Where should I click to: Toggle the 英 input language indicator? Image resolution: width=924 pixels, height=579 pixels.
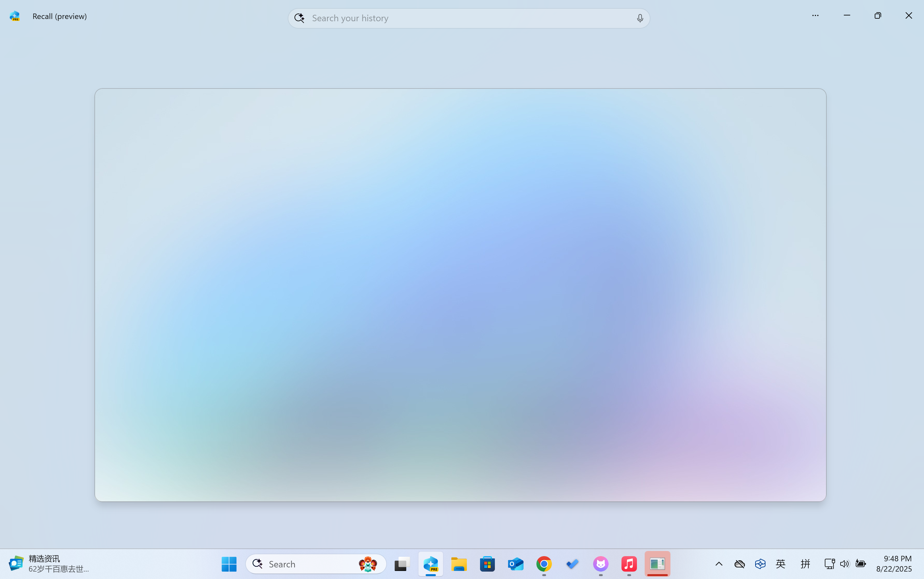pos(780,564)
